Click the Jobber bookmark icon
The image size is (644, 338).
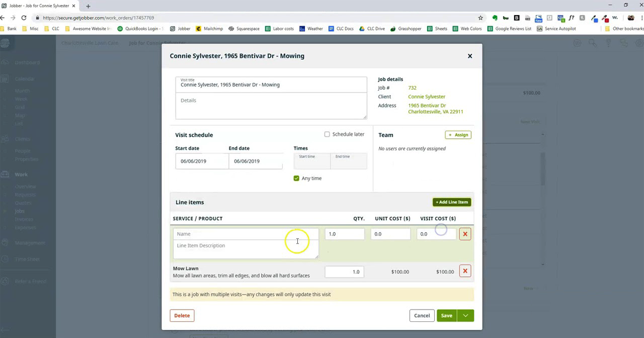[173, 28]
